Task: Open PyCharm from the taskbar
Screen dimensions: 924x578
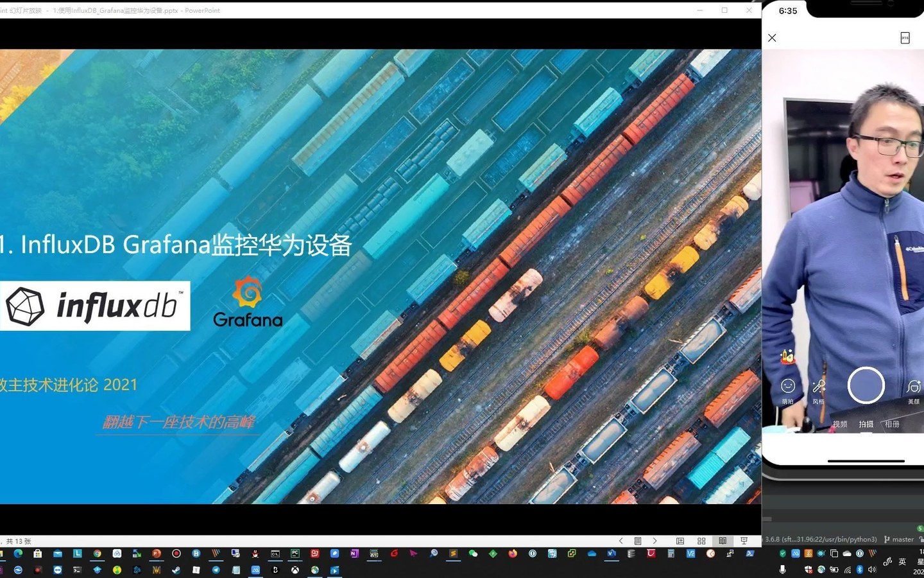Action: coord(295,553)
